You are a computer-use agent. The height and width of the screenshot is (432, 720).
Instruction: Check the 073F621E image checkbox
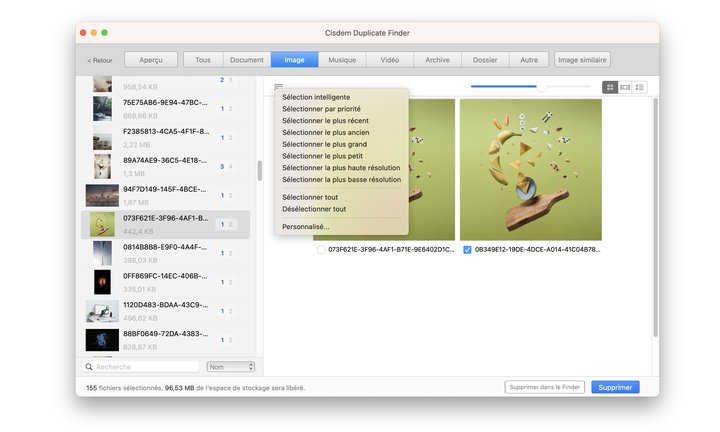point(321,250)
